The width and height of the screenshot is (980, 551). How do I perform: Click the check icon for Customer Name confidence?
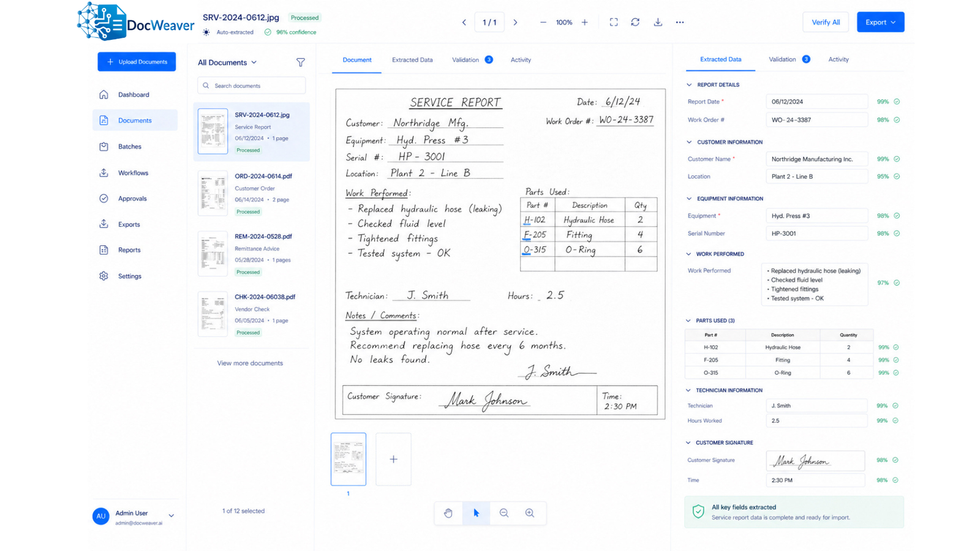pyautogui.click(x=897, y=159)
